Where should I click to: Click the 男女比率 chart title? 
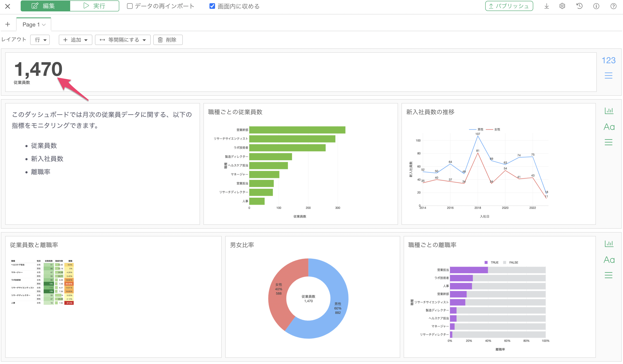242,245
